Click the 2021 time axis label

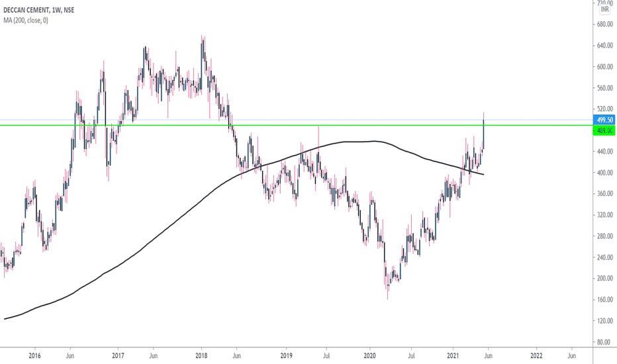[x=453, y=356]
